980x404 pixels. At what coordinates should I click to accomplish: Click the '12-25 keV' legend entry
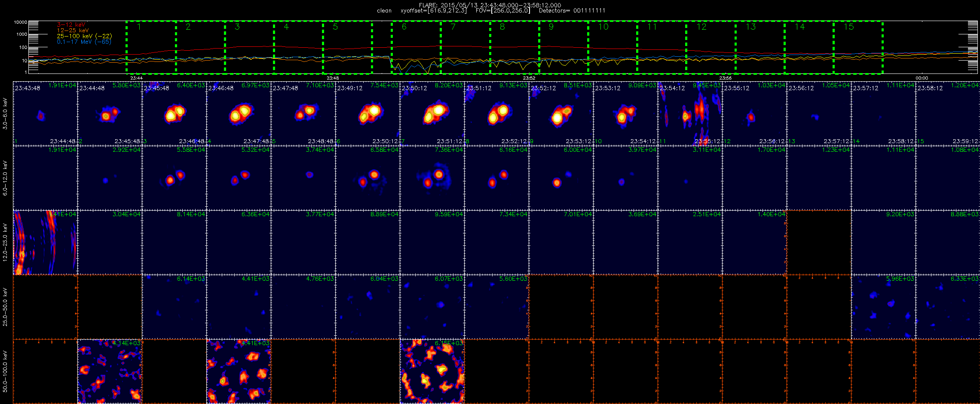(73, 31)
